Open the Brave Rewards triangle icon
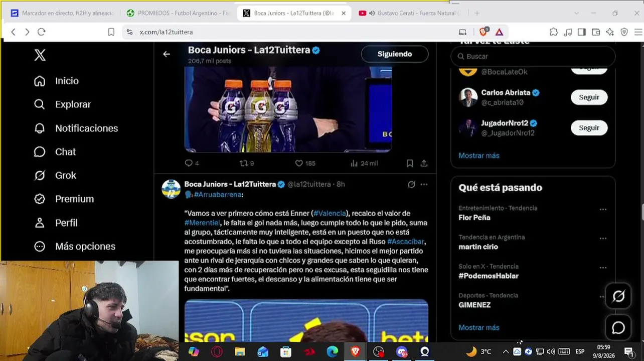The image size is (644, 361). pos(499,32)
